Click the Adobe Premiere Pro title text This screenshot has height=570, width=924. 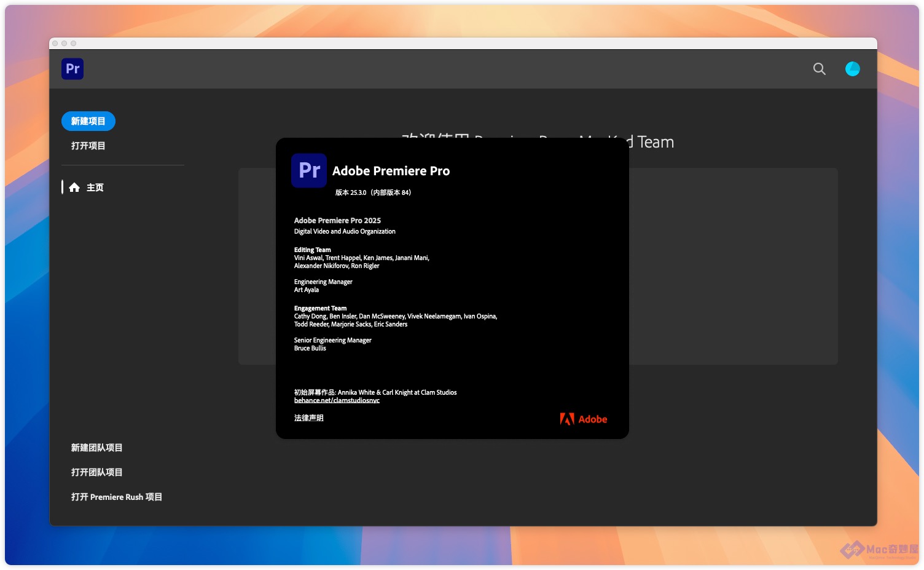click(x=391, y=171)
